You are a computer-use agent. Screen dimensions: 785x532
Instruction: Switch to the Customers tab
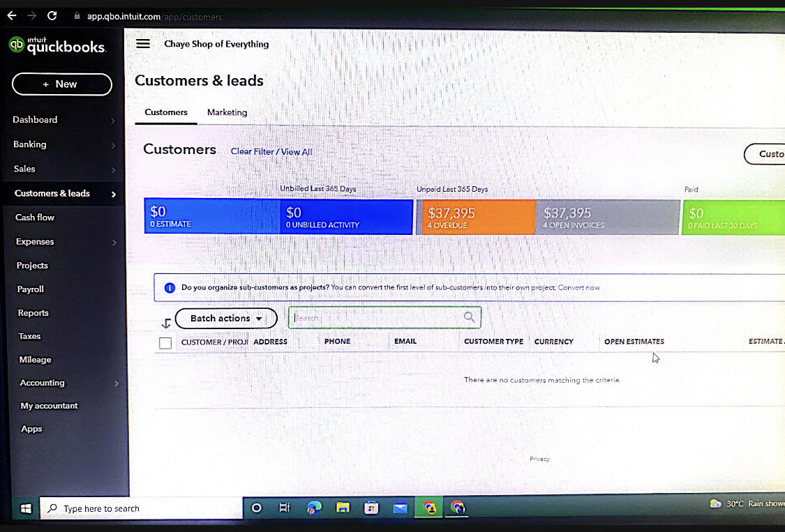click(x=165, y=112)
